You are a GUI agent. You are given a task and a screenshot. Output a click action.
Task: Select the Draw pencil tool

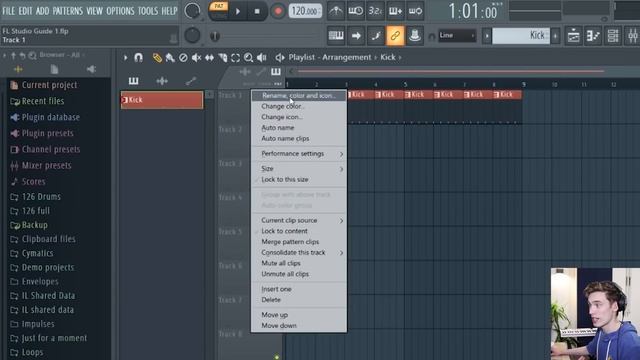[157, 58]
